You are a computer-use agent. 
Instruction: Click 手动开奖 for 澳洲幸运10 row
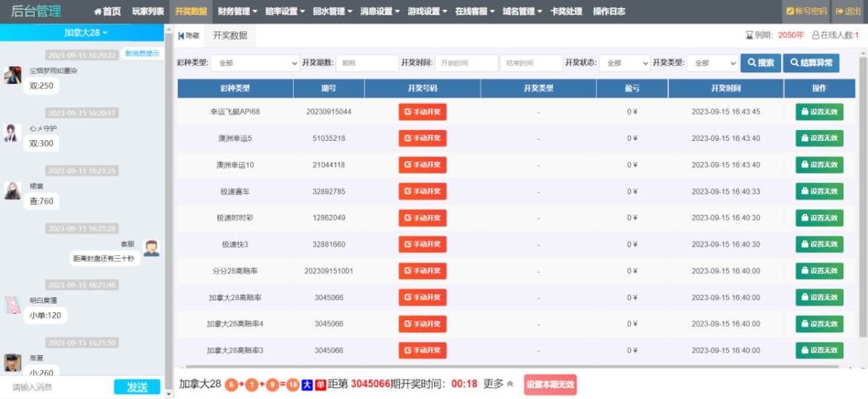click(422, 165)
